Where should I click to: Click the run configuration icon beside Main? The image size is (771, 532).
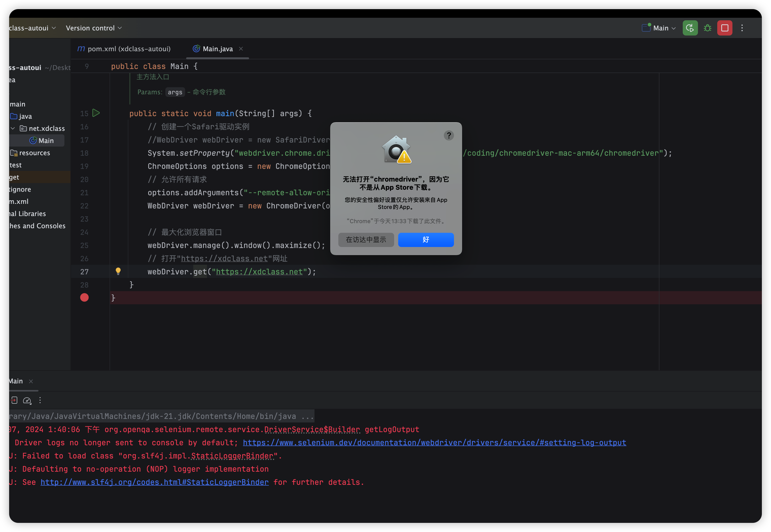(x=646, y=28)
